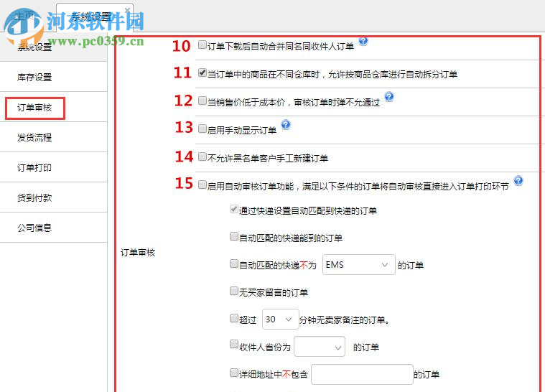
Task: Open help icon for sale price below cost
Action: pyautogui.click(x=389, y=97)
